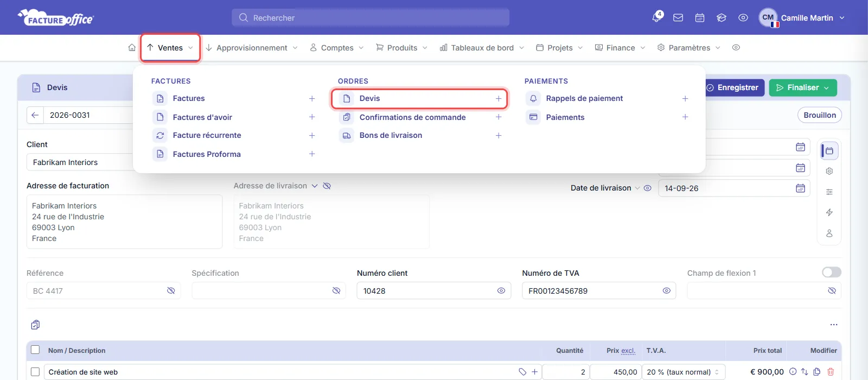The height and width of the screenshot is (380, 868).
Task: Click the clipboard check icon above table
Action: coord(35,325)
